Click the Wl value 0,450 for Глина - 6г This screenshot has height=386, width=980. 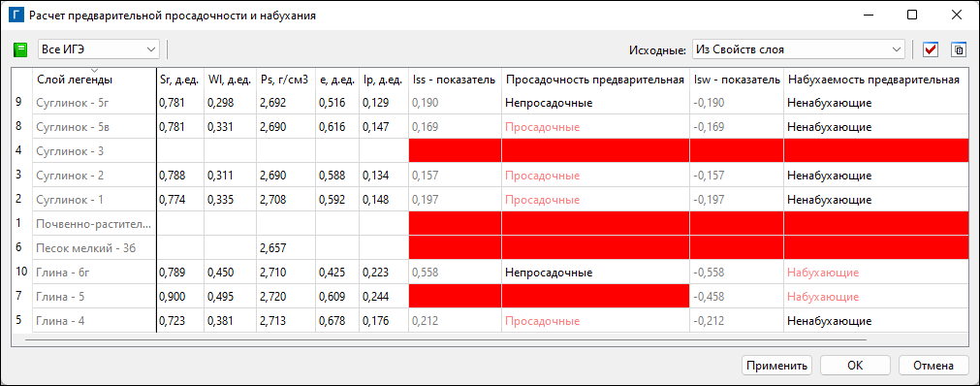click(x=220, y=273)
